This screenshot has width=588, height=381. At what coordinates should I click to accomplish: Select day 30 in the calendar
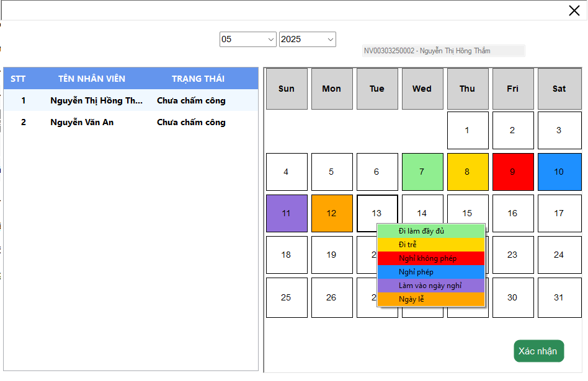coord(513,298)
